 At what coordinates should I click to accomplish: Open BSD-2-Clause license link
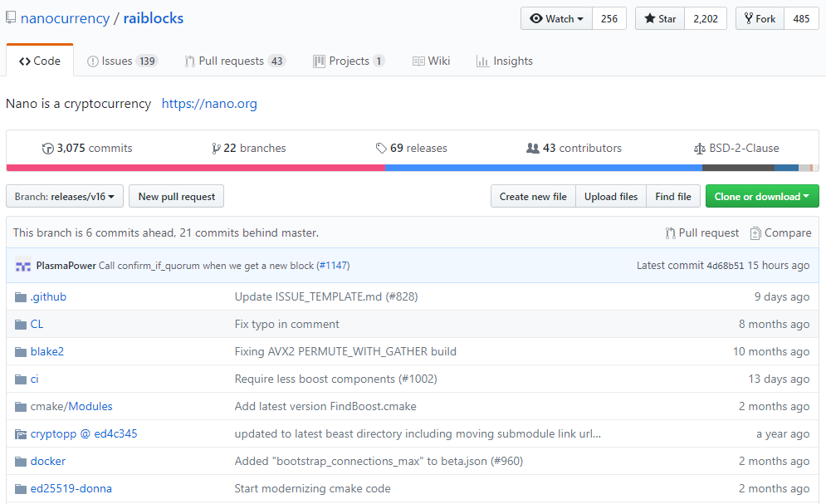coord(736,149)
